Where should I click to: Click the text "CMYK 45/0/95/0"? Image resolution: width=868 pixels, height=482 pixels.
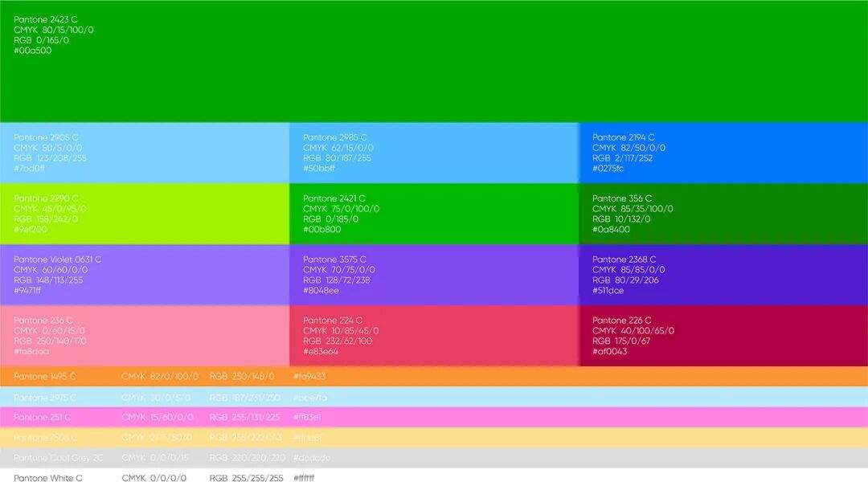click(x=51, y=209)
